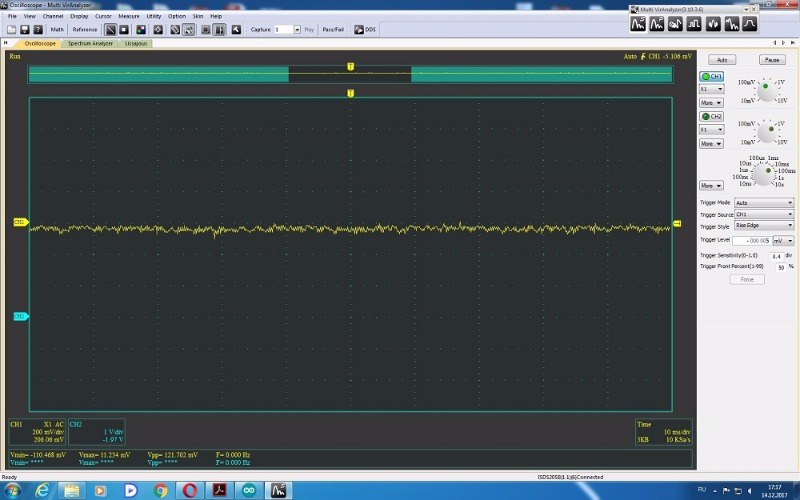This screenshot has height=500, width=800.
Task: Open the Trigger Source dropdown
Action: [764, 214]
